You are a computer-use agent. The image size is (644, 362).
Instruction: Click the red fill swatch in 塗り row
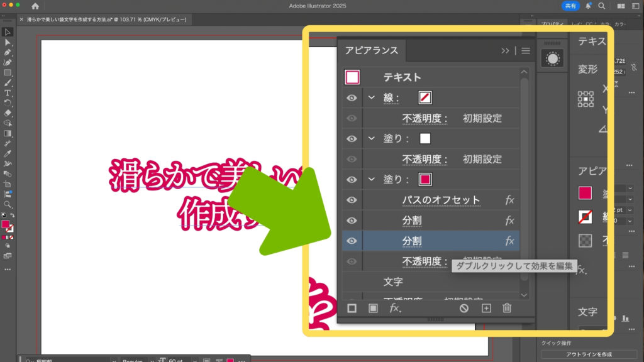[x=425, y=180]
